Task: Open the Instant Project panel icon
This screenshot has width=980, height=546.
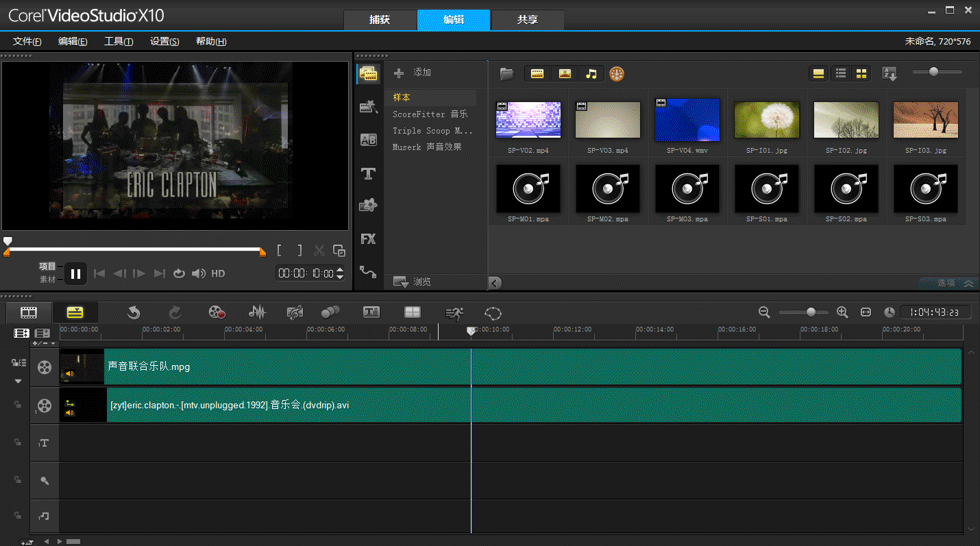Action: click(369, 107)
